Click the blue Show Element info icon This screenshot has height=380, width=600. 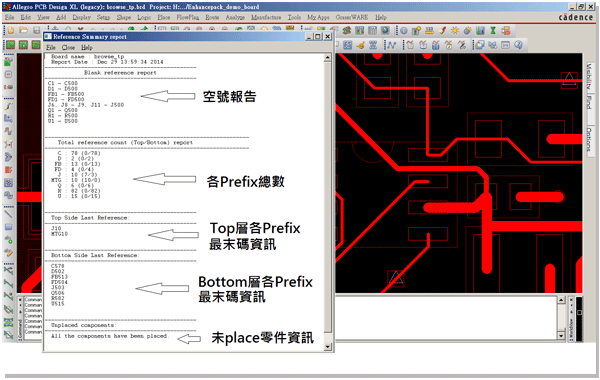(x=404, y=31)
